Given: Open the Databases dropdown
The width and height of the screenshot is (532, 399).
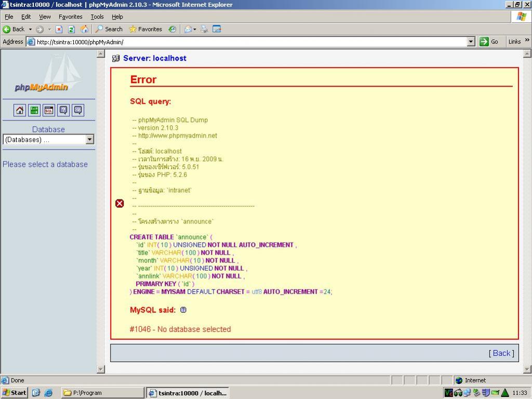Looking at the screenshot, I should (48, 139).
